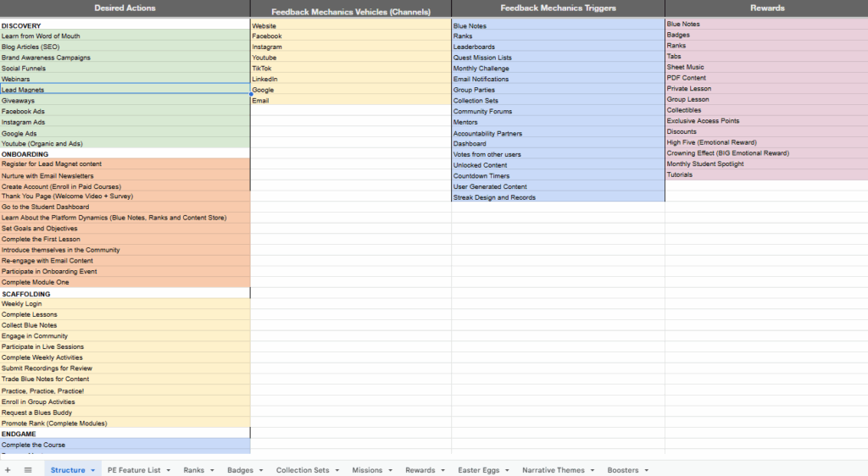Select Sheet Music reward cell
The width and height of the screenshot is (868, 476).
pos(766,67)
